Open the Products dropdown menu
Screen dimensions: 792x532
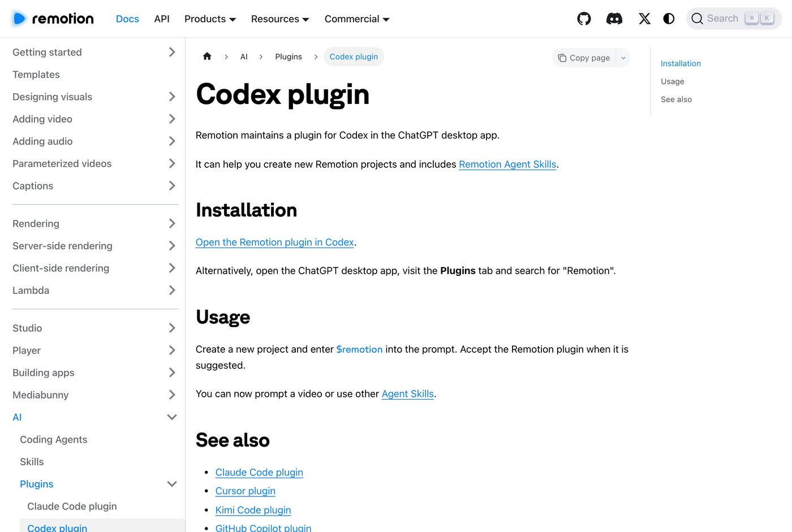click(x=210, y=19)
